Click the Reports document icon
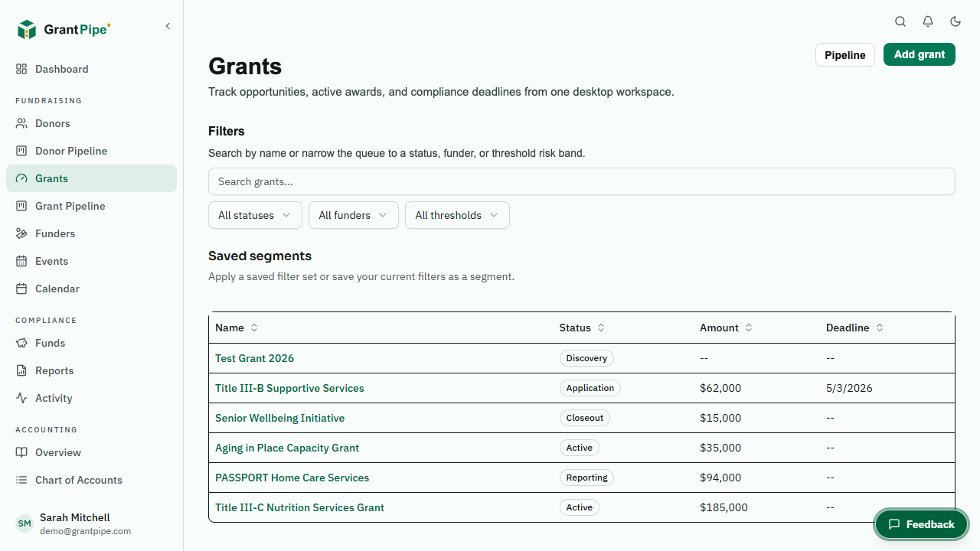This screenshot has width=980, height=551. pyautogui.click(x=21, y=370)
